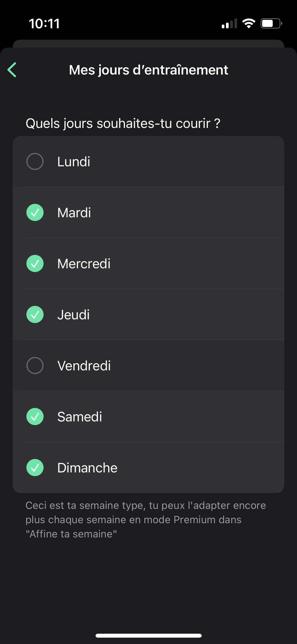Tap the Wi-Fi status icon

(x=249, y=24)
